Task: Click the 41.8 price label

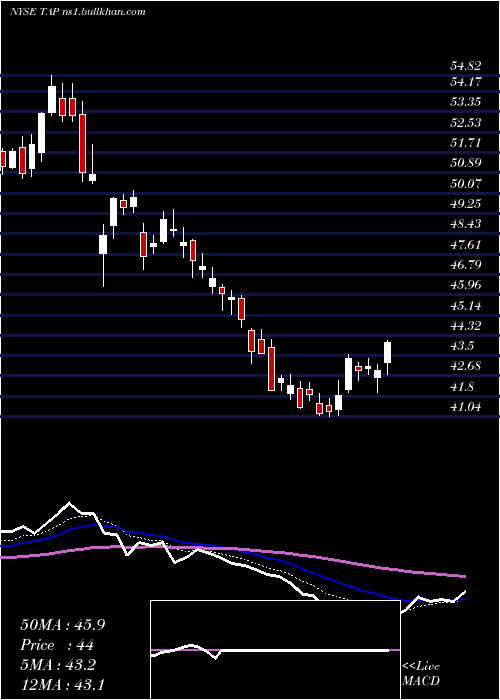Action: tap(462, 386)
